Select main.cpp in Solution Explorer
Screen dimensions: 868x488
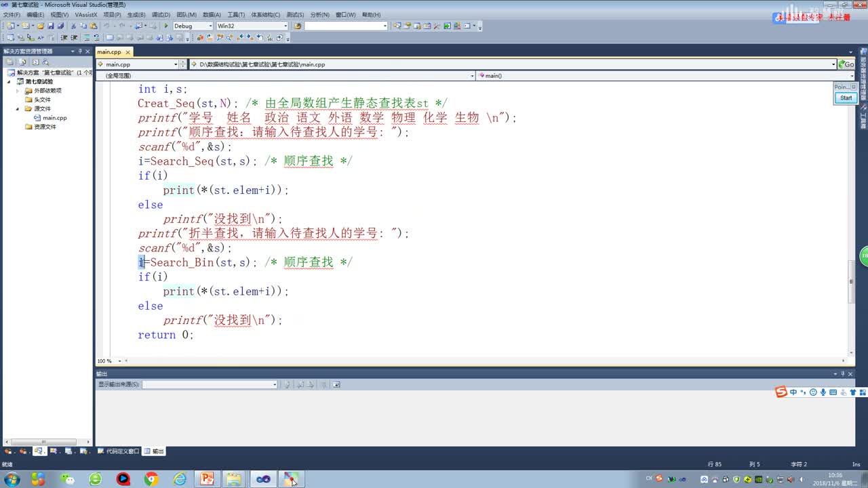pos(55,118)
